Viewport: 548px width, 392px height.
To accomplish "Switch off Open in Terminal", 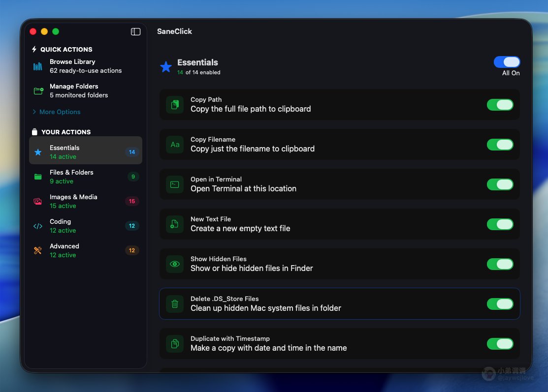I will pyautogui.click(x=500, y=184).
